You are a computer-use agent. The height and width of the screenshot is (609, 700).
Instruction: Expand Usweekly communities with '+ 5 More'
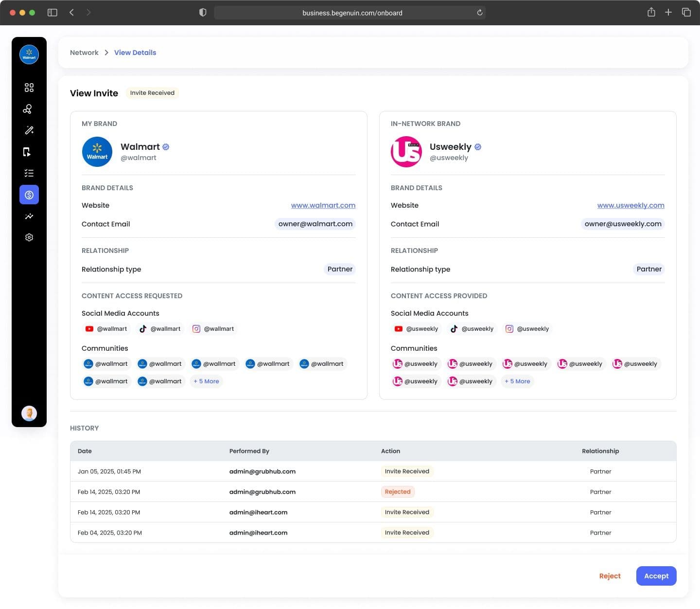[x=517, y=381]
